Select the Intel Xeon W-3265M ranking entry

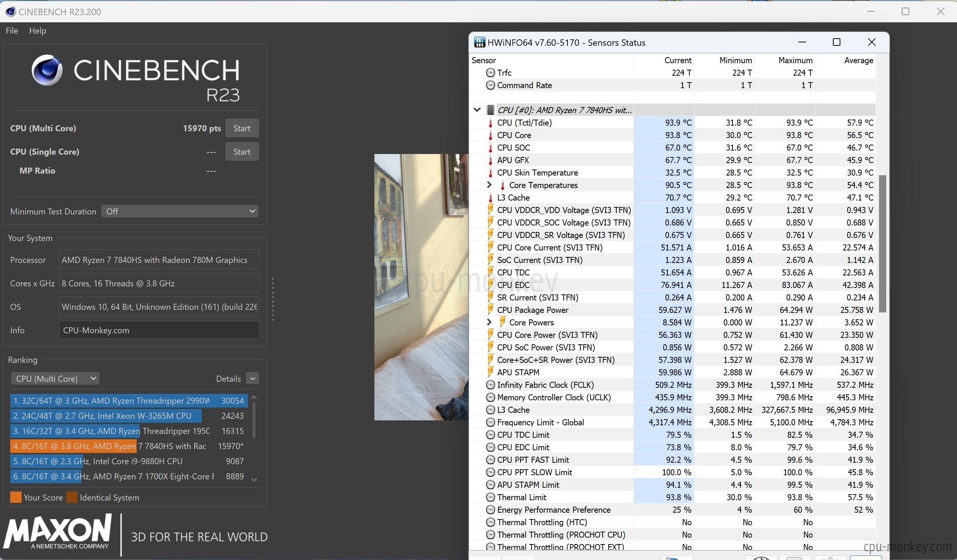(129, 416)
